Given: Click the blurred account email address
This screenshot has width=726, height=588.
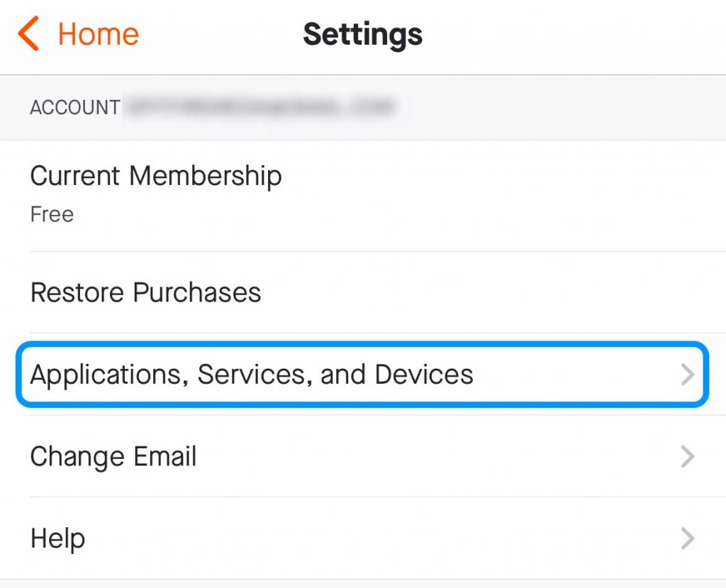Looking at the screenshot, I should tap(259, 108).
